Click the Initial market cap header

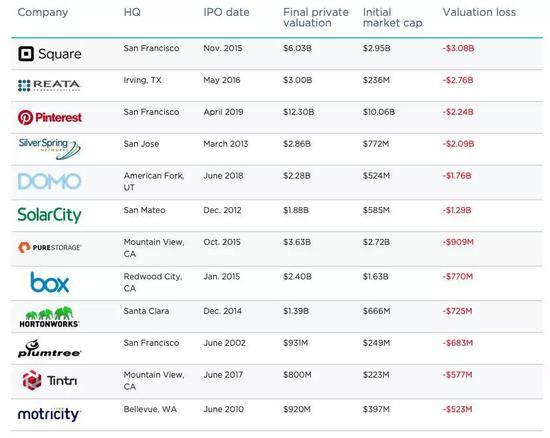pos(393,18)
